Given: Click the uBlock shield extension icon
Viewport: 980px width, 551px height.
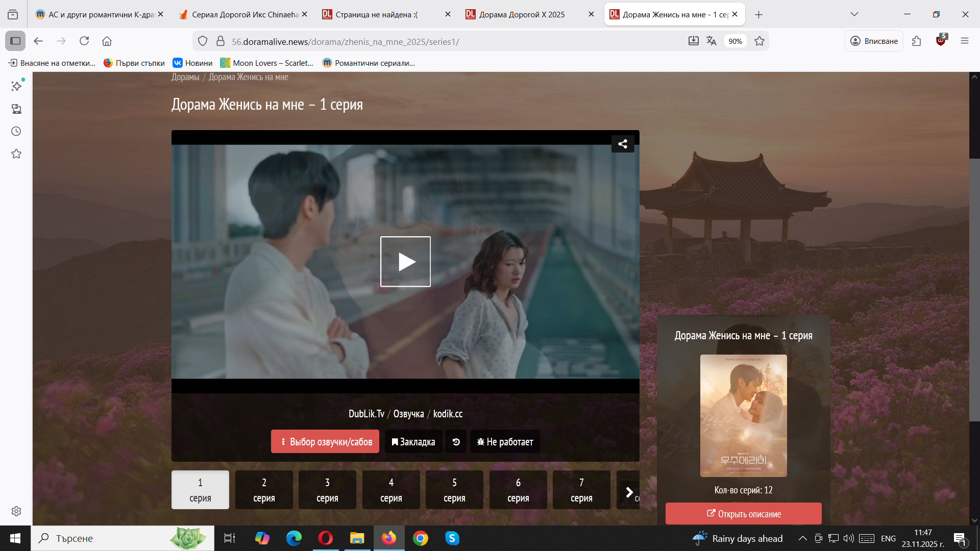Looking at the screenshot, I should pyautogui.click(x=941, y=41).
